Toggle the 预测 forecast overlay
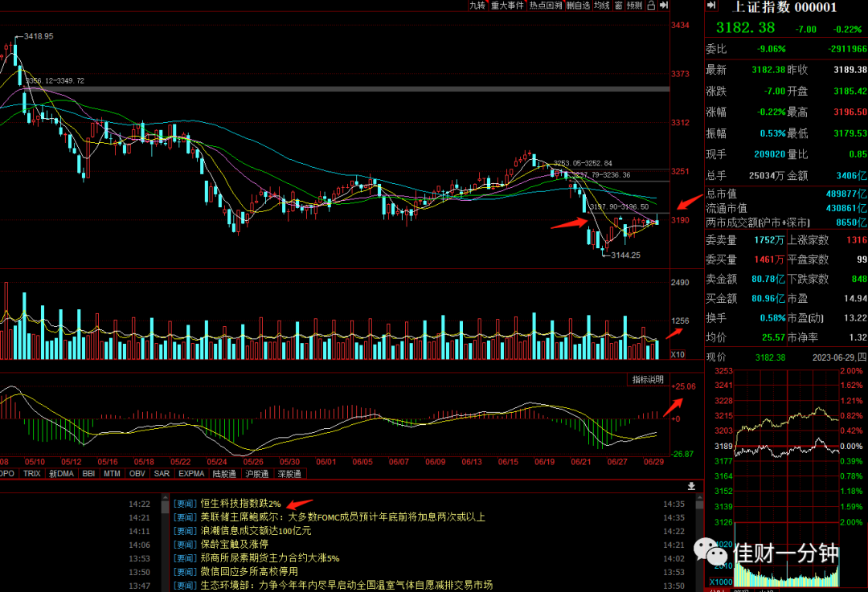 tap(634, 6)
